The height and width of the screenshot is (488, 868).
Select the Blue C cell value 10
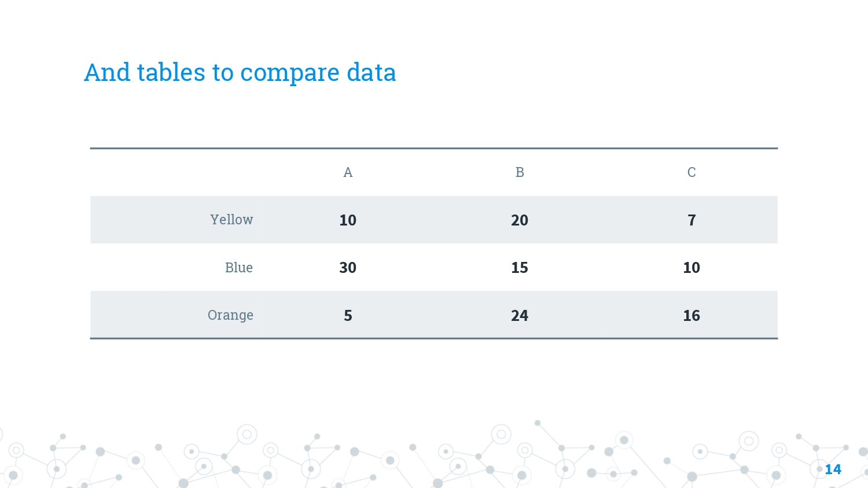coord(692,268)
